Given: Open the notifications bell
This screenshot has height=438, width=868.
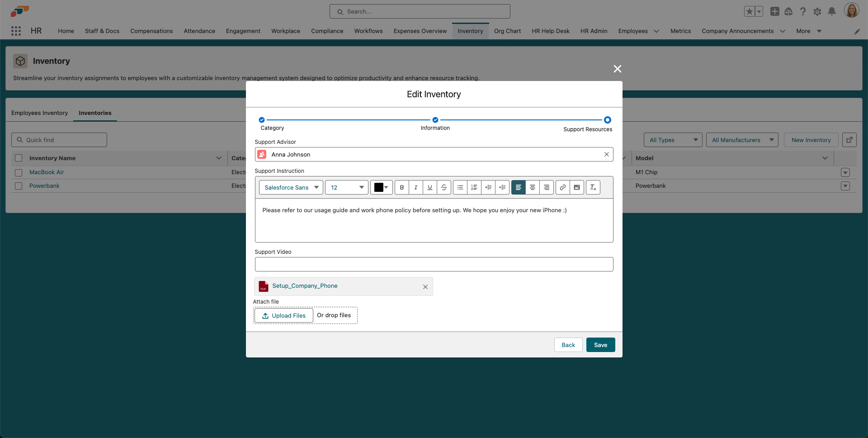Looking at the screenshot, I should (x=832, y=11).
